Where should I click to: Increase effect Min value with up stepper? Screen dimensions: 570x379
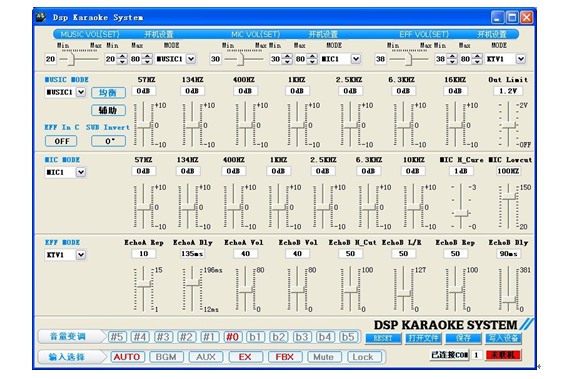click(x=452, y=56)
